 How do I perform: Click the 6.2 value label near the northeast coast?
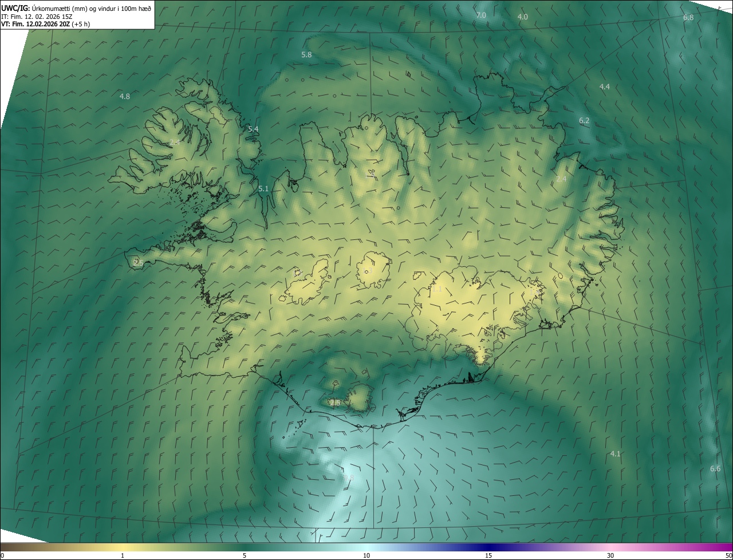point(584,121)
